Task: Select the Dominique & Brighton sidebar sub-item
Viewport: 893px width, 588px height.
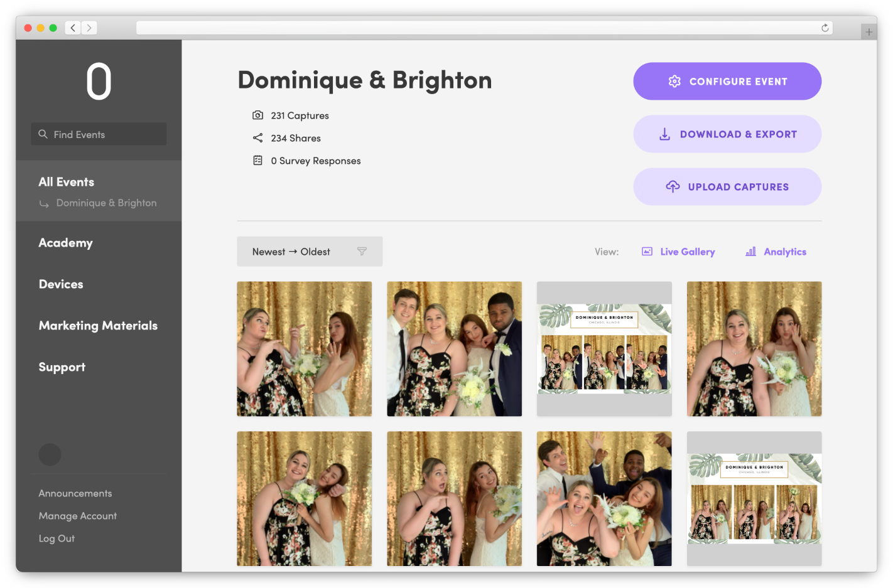Action: [x=106, y=203]
